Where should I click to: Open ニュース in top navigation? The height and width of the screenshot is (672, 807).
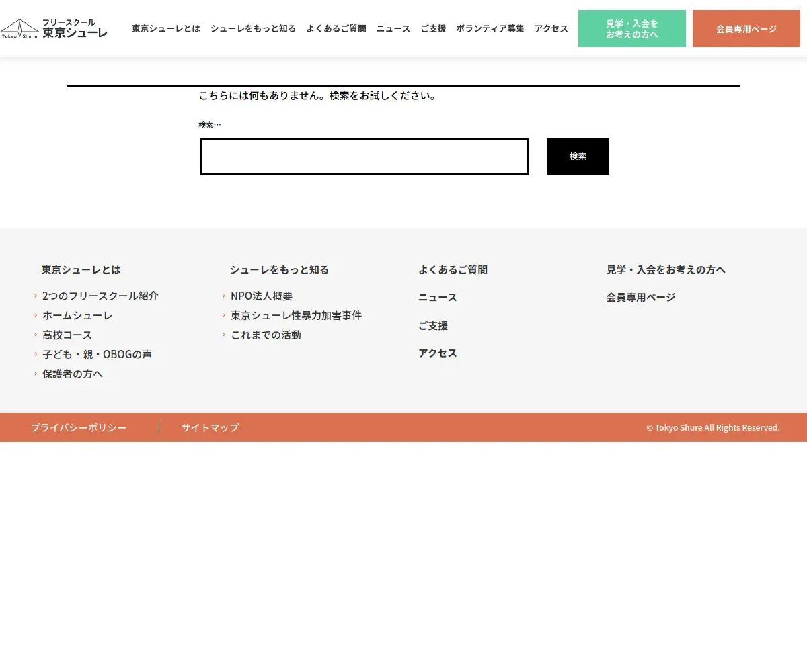click(393, 28)
